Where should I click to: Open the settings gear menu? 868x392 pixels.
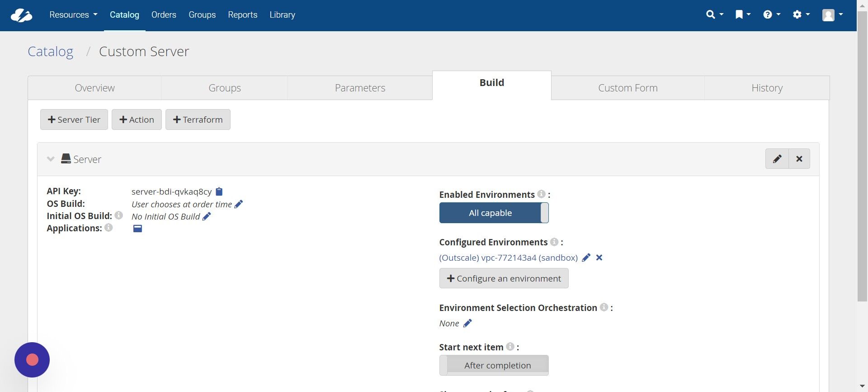tap(801, 14)
